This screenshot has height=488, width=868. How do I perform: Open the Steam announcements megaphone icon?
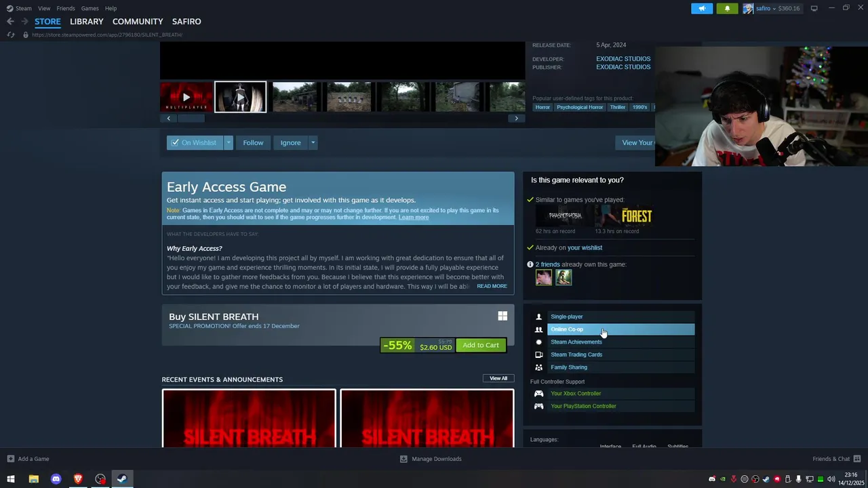coord(702,8)
